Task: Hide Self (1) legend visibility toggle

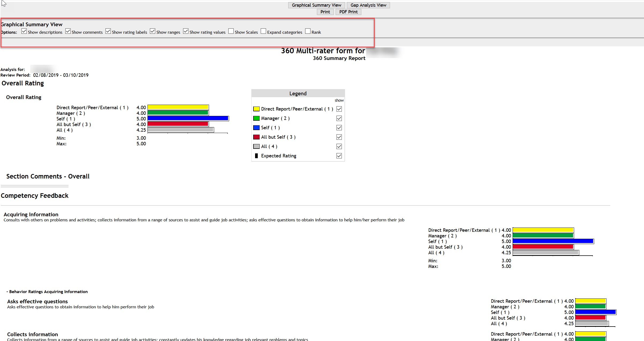Action: pyautogui.click(x=339, y=128)
